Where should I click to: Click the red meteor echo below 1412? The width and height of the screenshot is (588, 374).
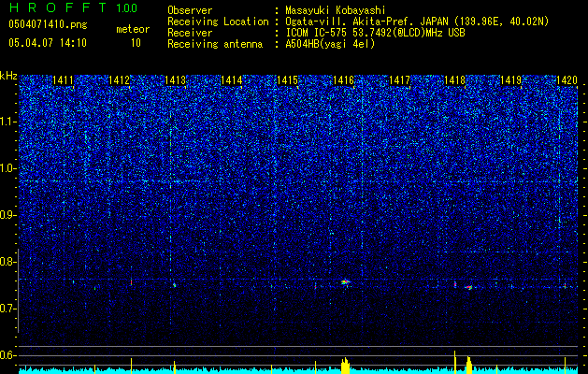131,281
